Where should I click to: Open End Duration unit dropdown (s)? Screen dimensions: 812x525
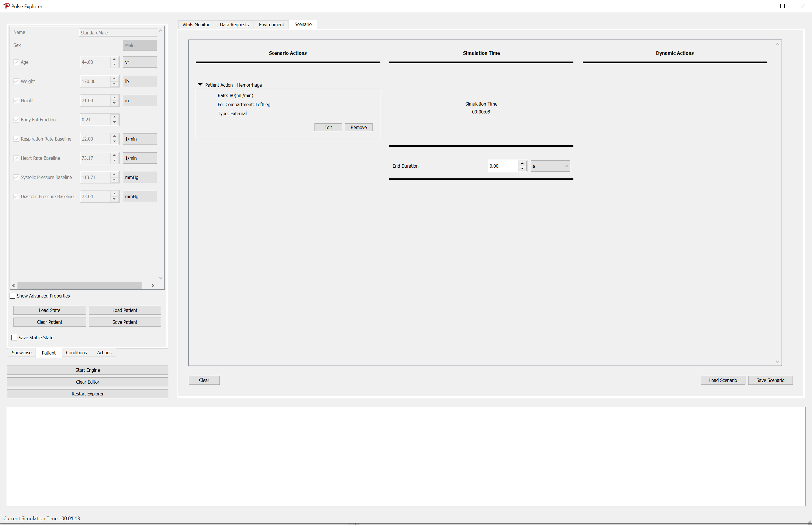click(x=550, y=166)
